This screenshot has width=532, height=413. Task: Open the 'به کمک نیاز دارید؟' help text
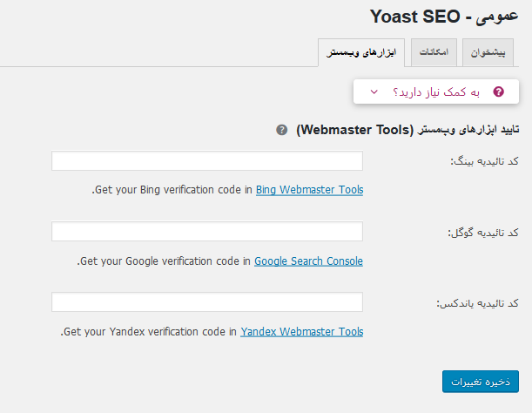pos(436,92)
